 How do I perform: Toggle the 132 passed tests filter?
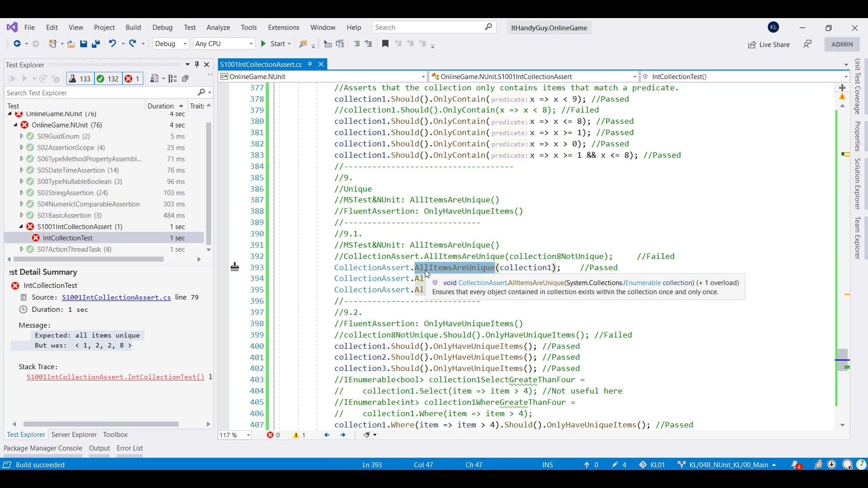[x=108, y=79]
